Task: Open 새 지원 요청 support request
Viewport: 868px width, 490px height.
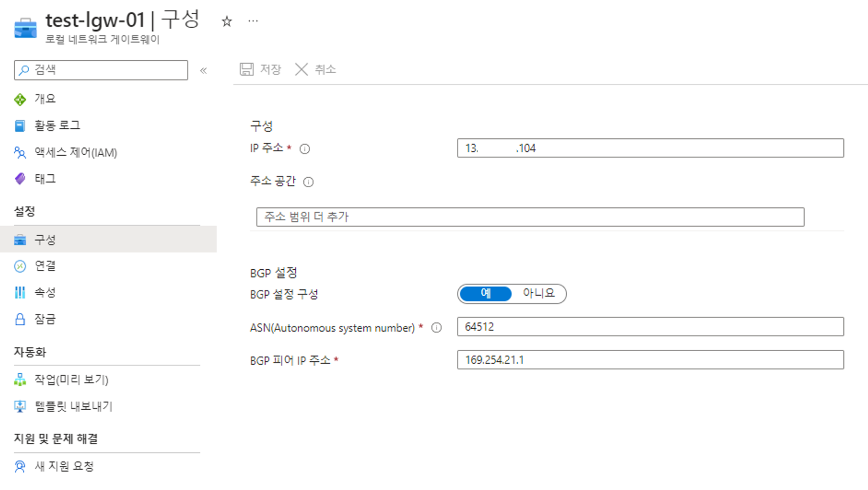Action: point(64,466)
